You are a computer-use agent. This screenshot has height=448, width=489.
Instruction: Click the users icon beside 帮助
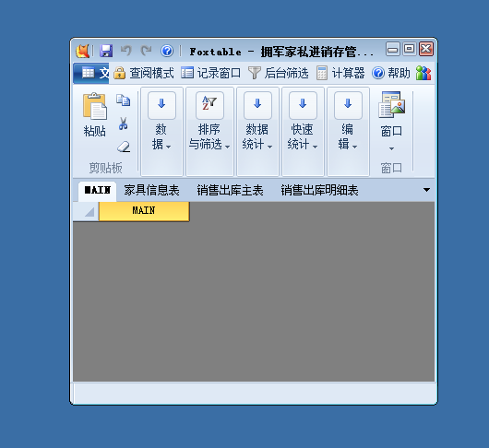coord(423,73)
